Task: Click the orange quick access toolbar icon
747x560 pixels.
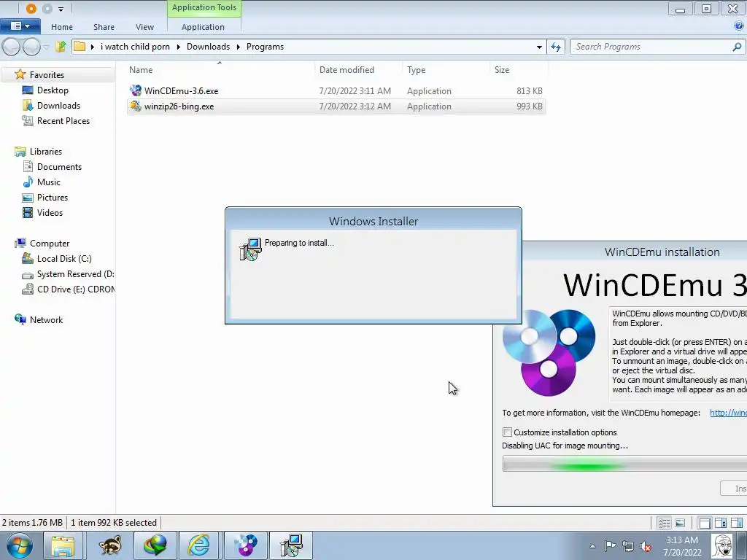Action: 31,9
